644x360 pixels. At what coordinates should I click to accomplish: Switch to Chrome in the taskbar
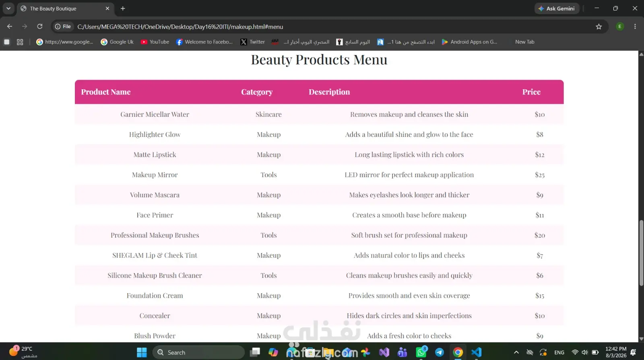(x=458, y=352)
